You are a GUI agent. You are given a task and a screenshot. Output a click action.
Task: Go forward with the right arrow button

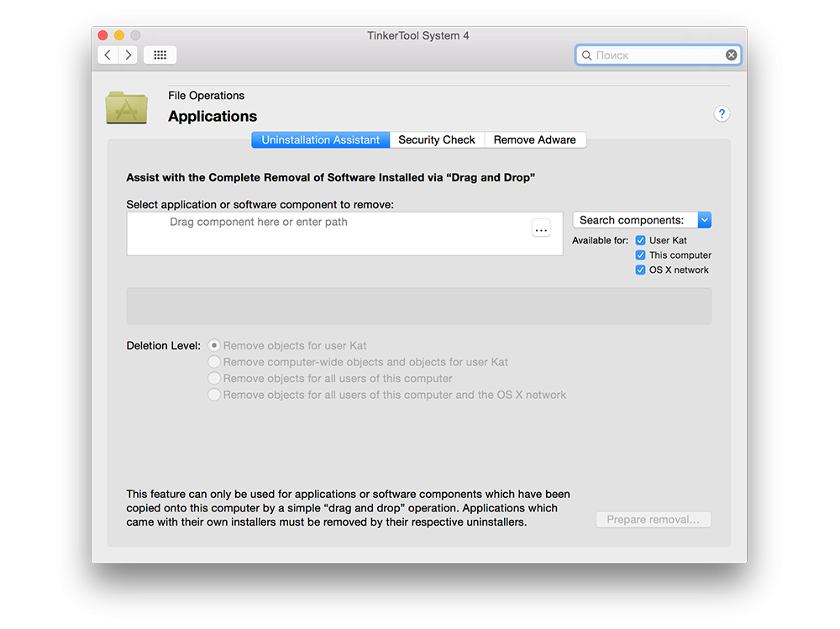[x=128, y=55]
